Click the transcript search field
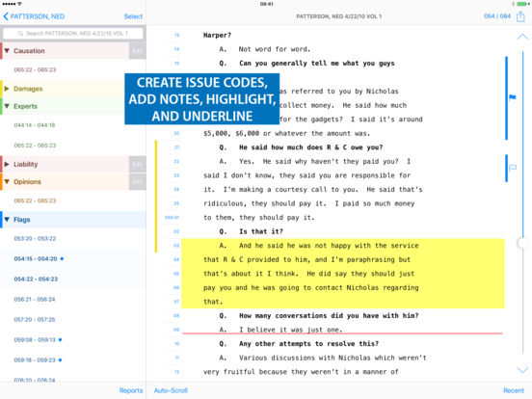532x399 pixels. 73,33
